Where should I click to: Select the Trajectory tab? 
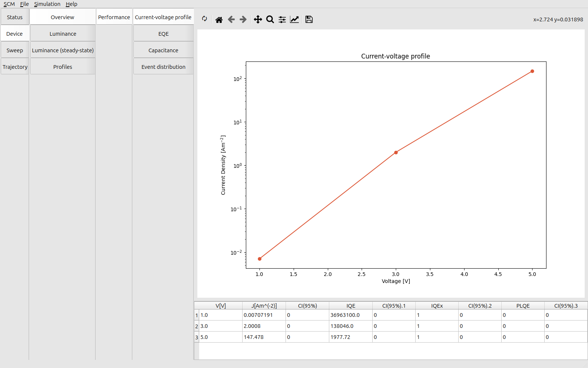15,67
